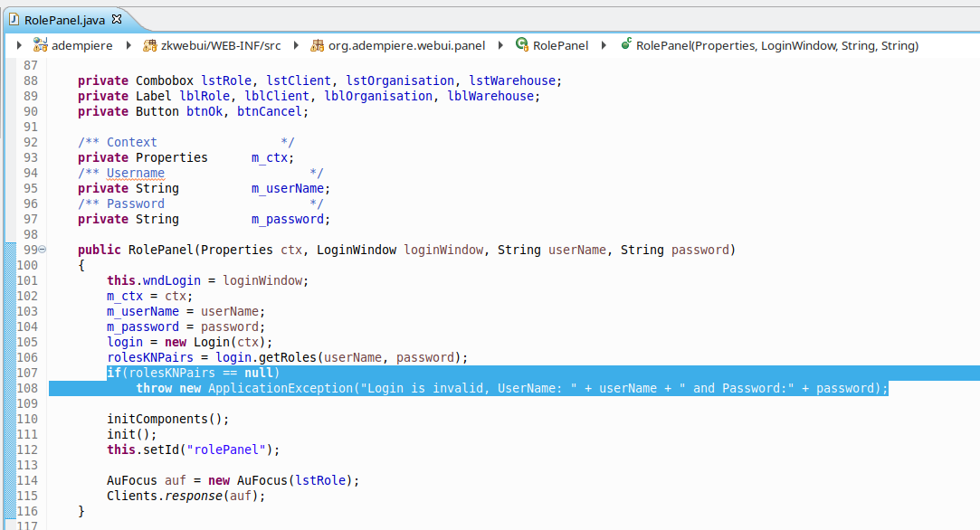This screenshot has height=530, width=980.
Task: Click m_userName field declaration on line 95
Action: point(288,188)
